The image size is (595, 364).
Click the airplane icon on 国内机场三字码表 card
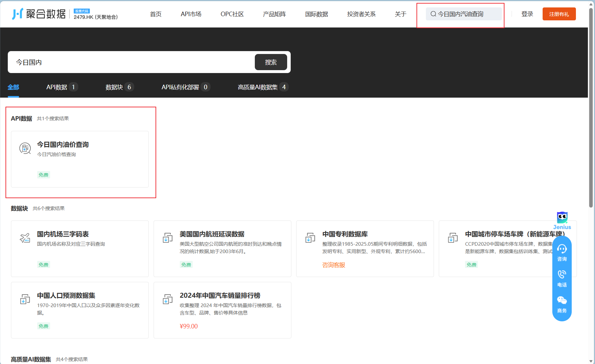point(25,238)
